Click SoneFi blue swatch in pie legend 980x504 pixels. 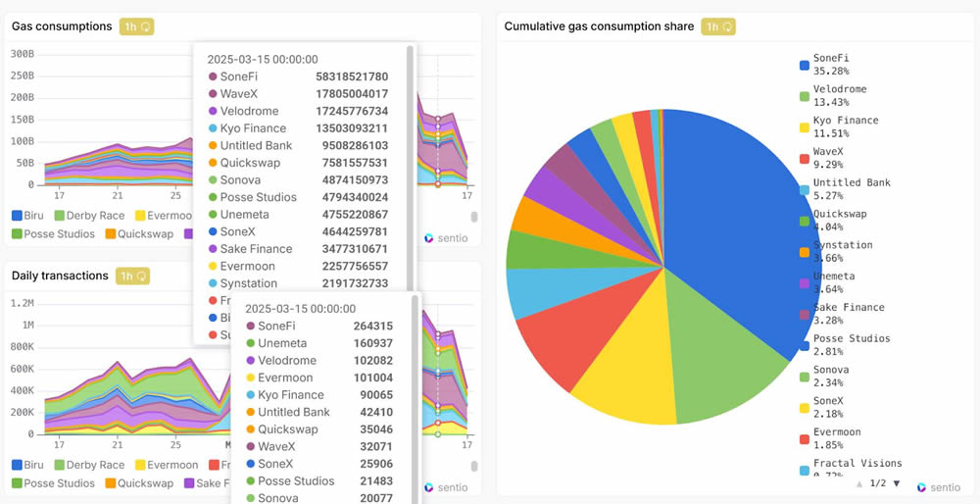pos(805,65)
